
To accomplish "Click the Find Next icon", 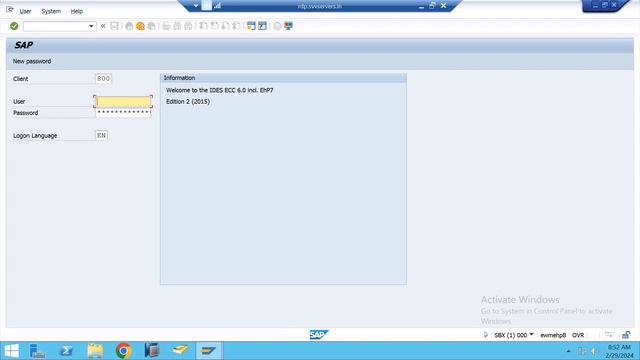I will 188,26.
